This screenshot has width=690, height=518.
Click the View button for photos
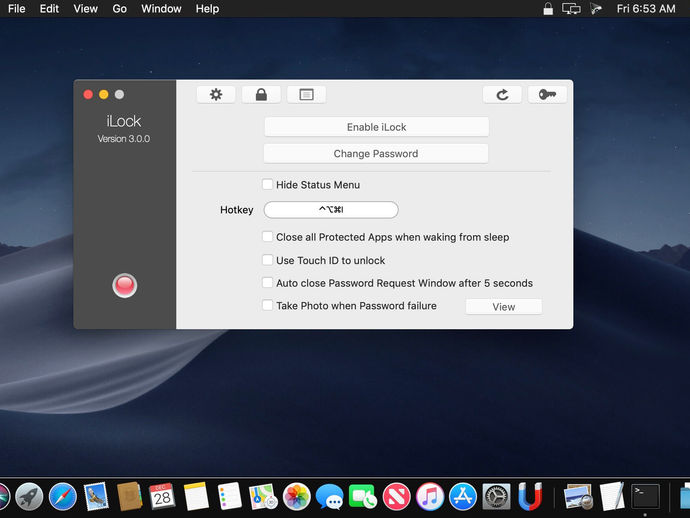(x=504, y=307)
